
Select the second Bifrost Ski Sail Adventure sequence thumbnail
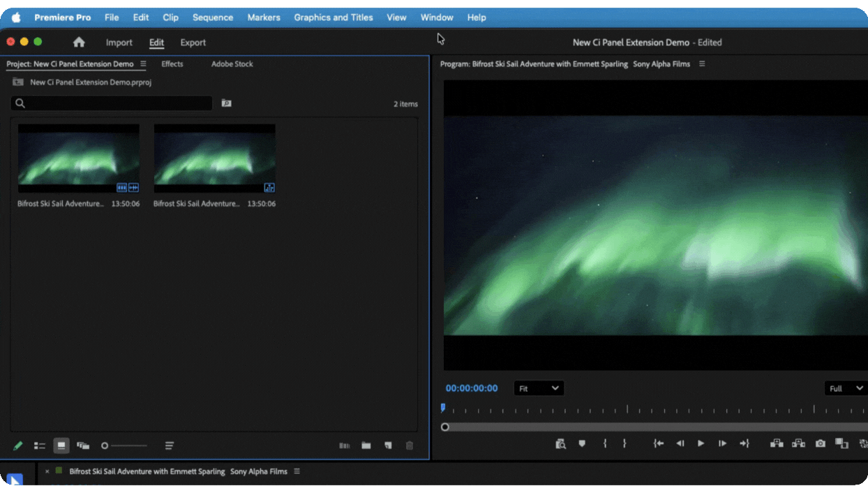point(215,159)
